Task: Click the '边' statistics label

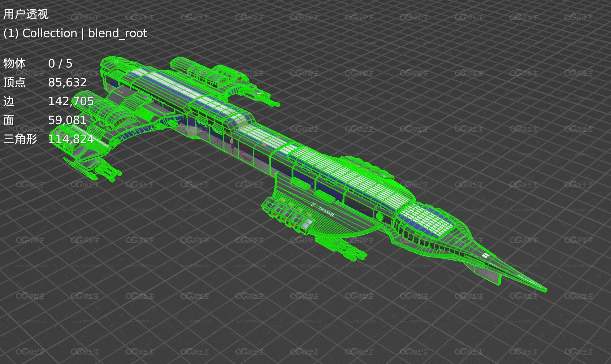Action: 9,101
